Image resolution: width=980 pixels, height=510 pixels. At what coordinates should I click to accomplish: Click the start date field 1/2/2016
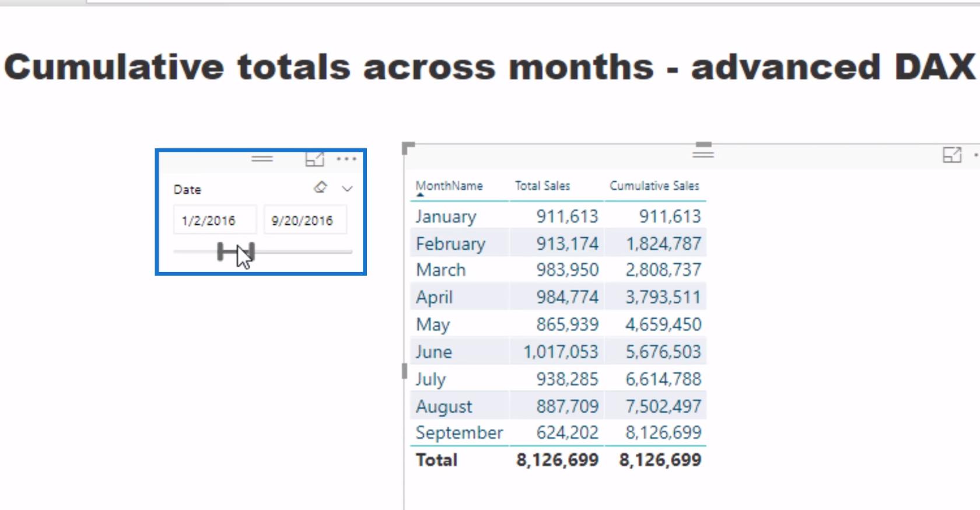(215, 220)
